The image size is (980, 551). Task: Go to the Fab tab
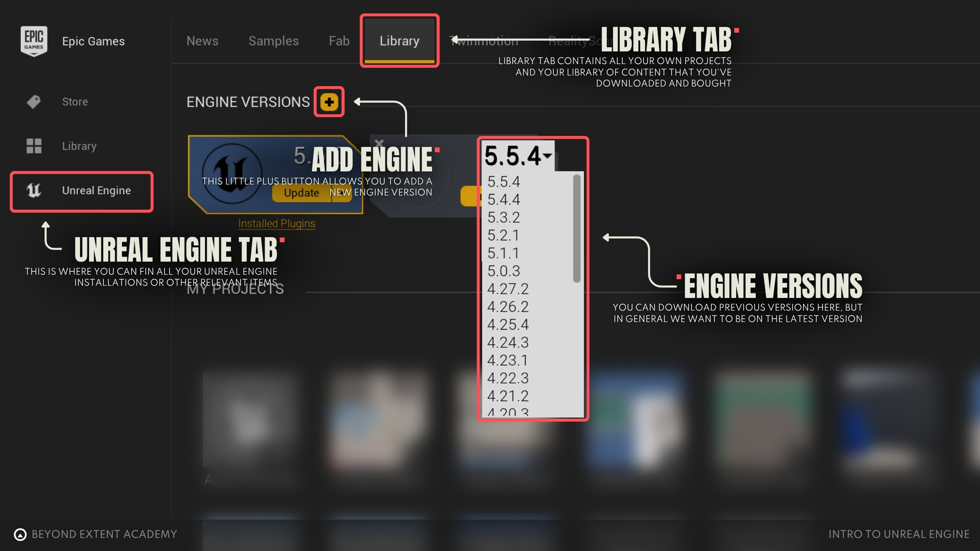[339, 41]
